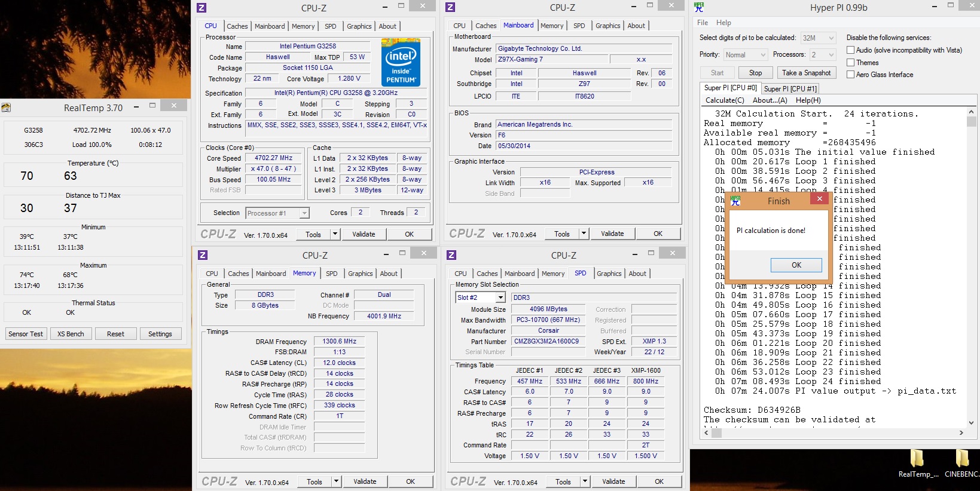Click the Hyper PI horizontal scrollbar
This screenshot has height=491, width=980.
tap(833, 432)
